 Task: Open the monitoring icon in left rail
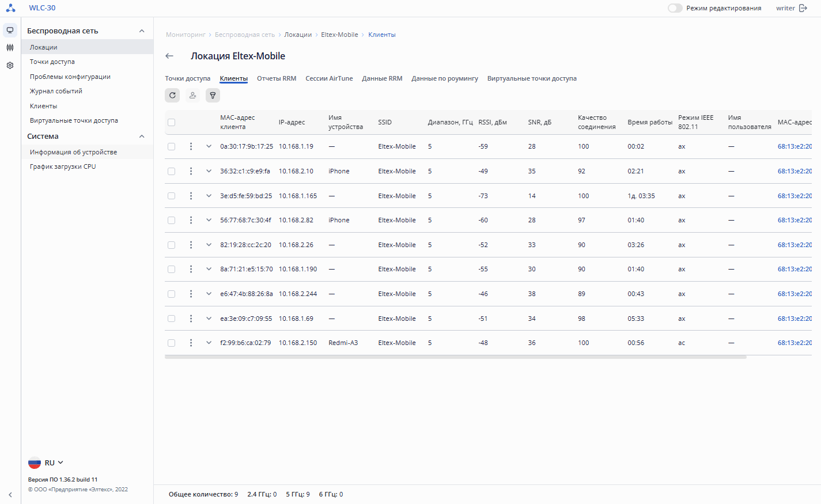point(10,30)
